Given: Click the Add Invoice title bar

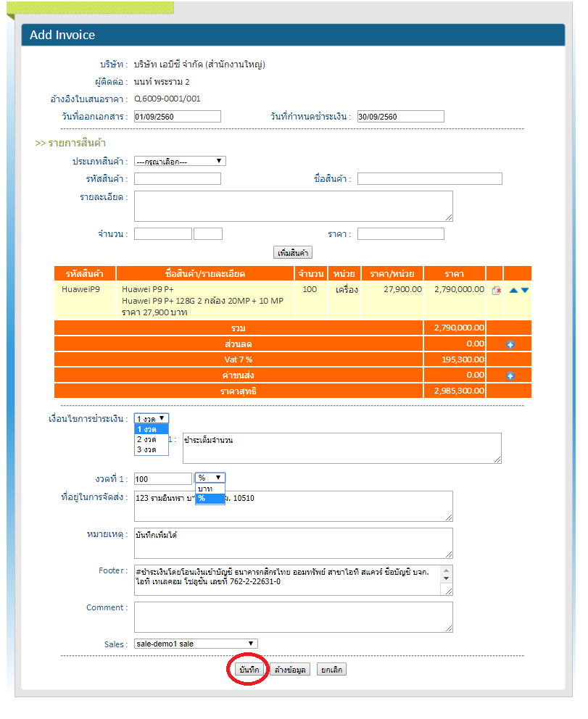Looking at the screenshot, I should [x=293, y=35].
